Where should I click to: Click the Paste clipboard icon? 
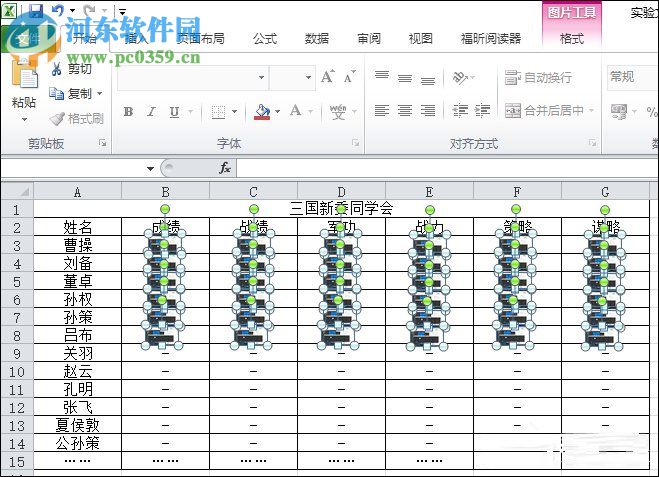point(24,74)
